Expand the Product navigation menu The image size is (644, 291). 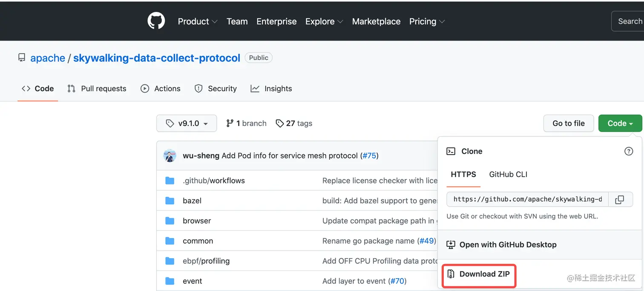click(x=198, y=21)
